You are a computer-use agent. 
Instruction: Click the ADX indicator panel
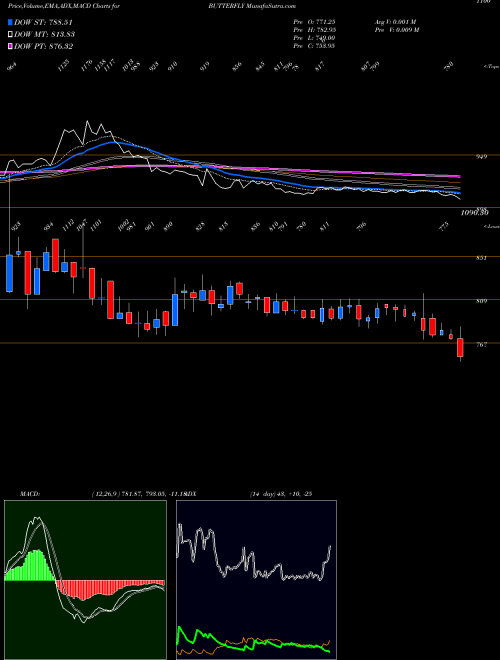(x=256, y=580)
